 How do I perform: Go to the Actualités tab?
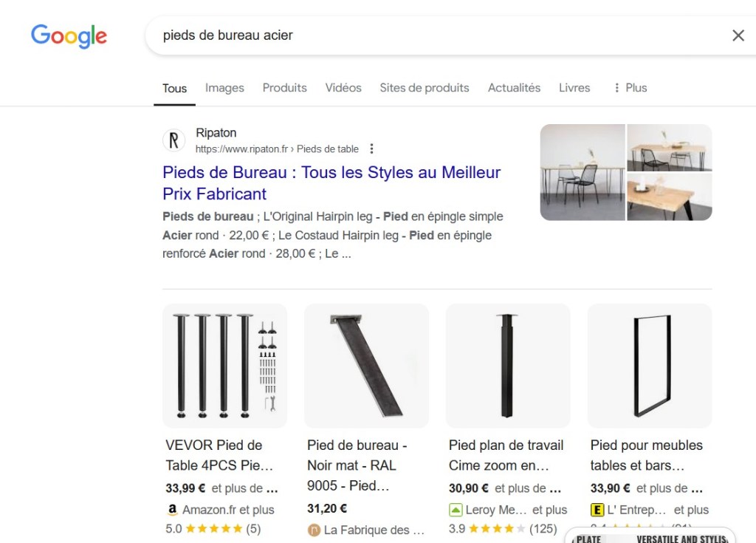click(514, 88)
